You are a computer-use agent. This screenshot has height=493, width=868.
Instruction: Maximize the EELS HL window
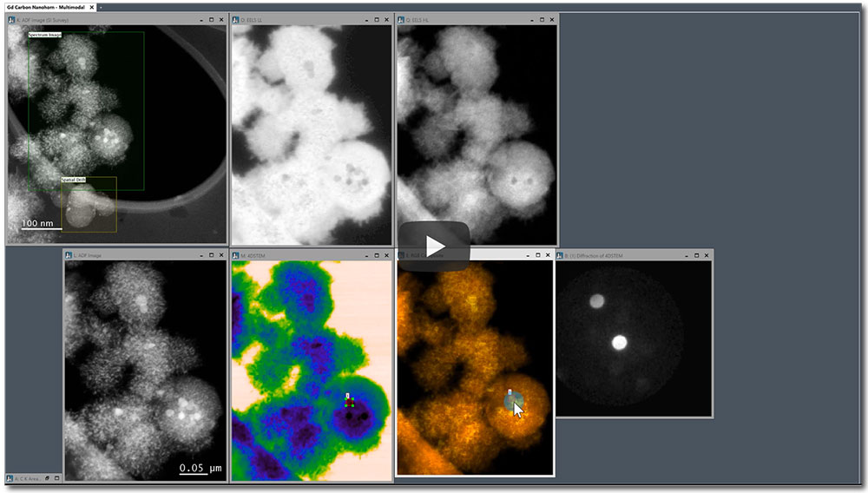pos(542,20)
